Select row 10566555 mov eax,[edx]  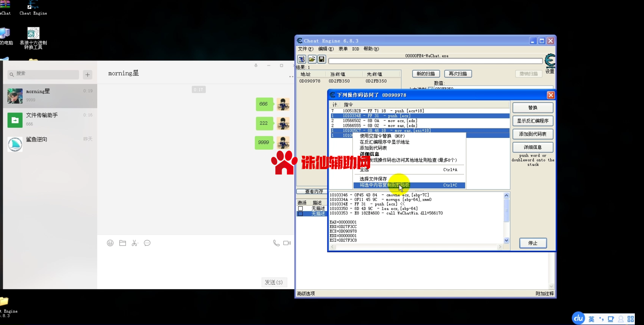coord(420,126)
